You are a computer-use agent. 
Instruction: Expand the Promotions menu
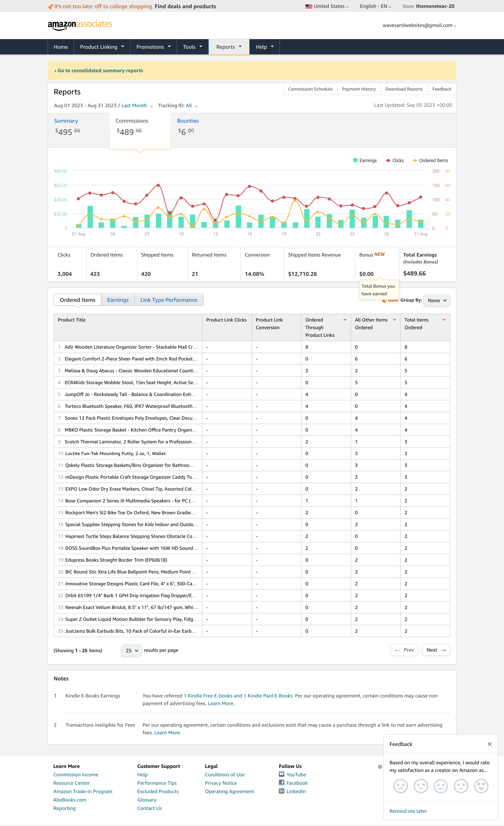[x=153, y=47]
